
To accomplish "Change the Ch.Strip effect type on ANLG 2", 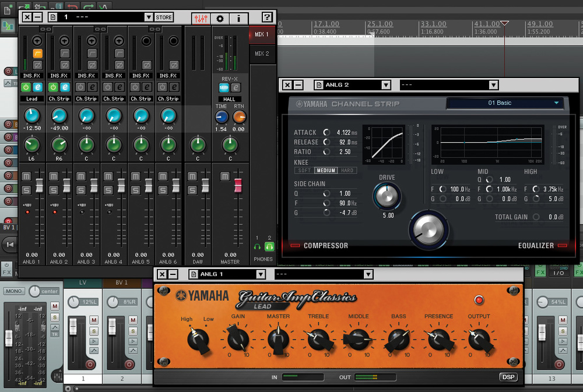I will pos(59,99).
